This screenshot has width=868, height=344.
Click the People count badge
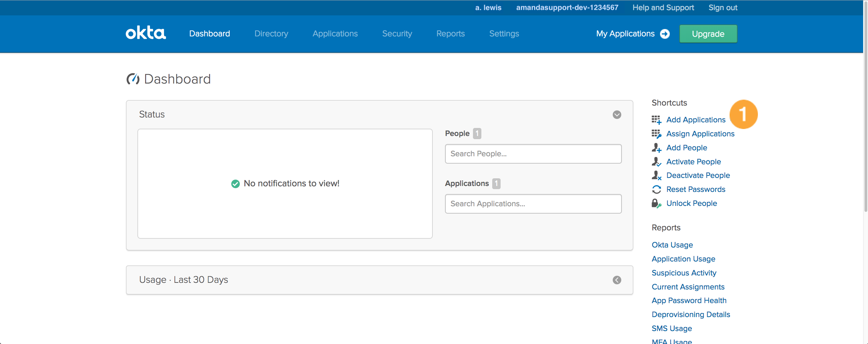click(477, 134)
